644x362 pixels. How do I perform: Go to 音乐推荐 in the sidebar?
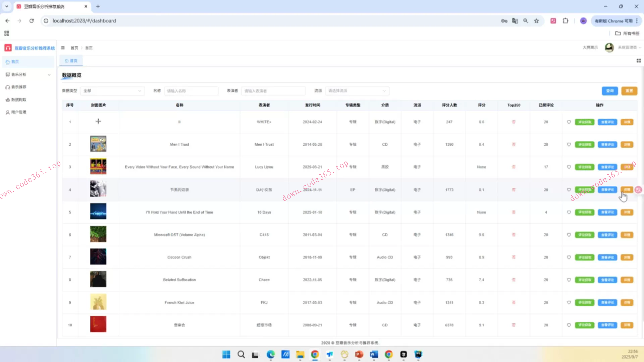click(x=19, y=87)
